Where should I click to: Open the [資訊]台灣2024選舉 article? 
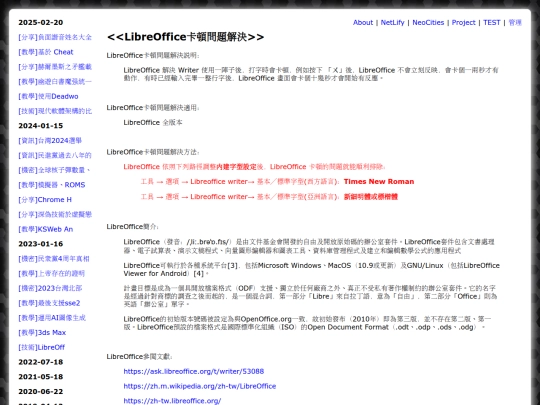click(x=50, y=141)
